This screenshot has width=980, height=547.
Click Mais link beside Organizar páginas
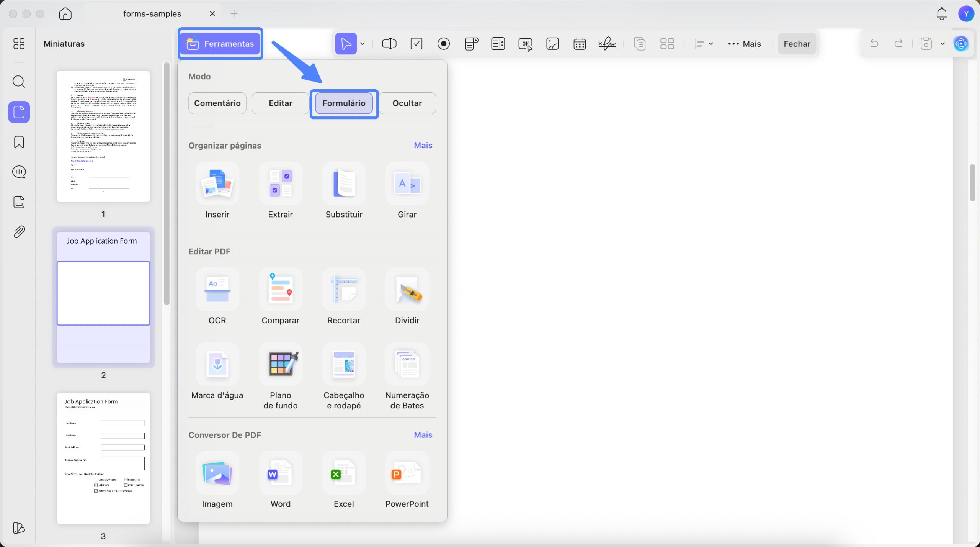click(423, 145)
